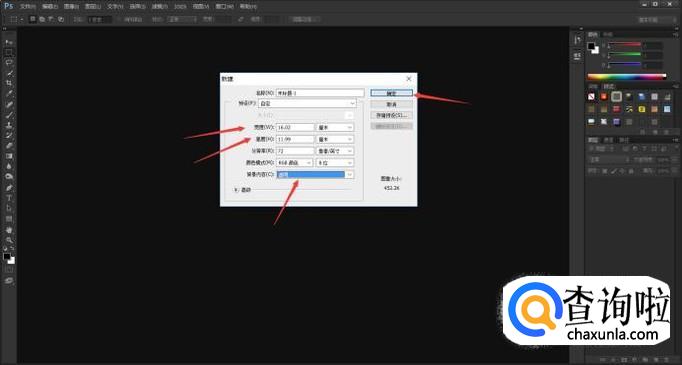Select the Zoom magnifier tool
The image size is (682, 365).
9,240
